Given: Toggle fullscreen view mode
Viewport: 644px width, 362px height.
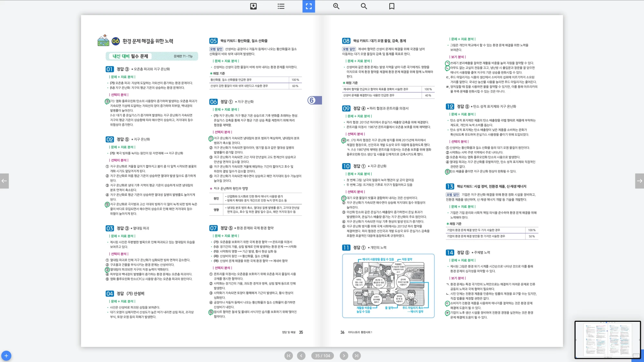Looking at the screenshot, I should [308, 6].
